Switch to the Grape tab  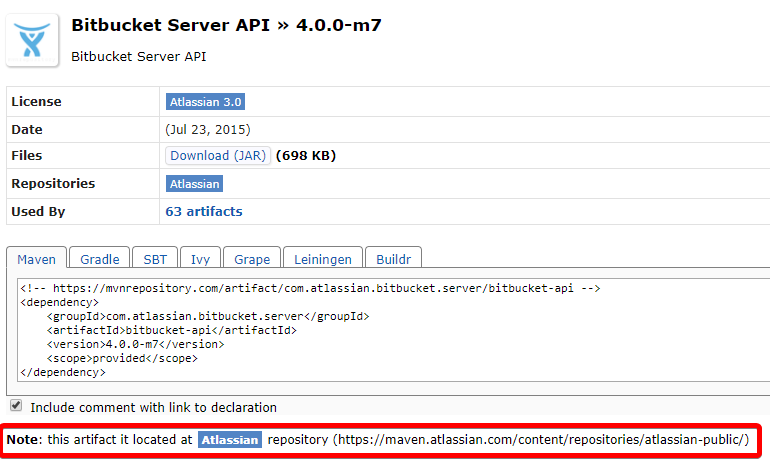[x=252, y=259]
